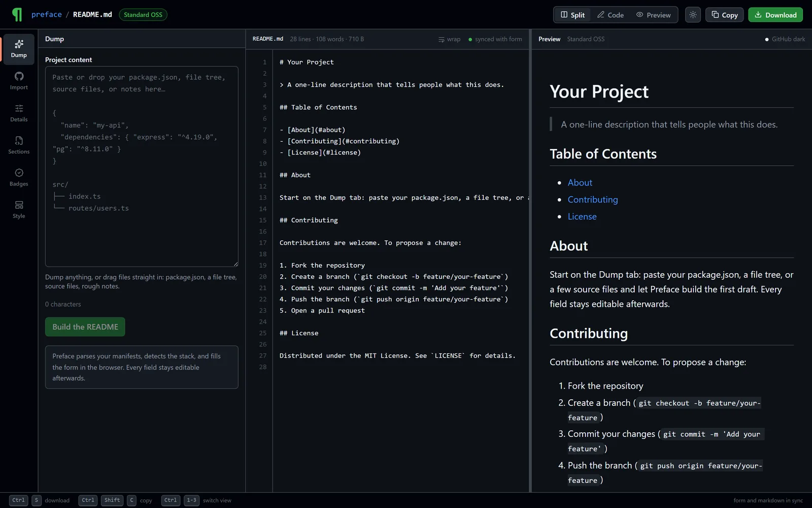Toggle light/dark theme sun icon
812x508 pixels.
(693, 15)
